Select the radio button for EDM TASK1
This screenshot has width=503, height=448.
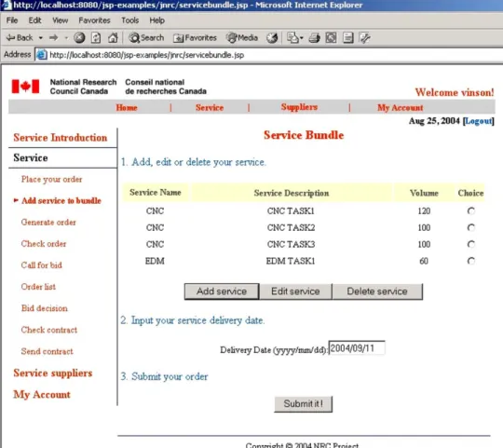tap(471, 261)
